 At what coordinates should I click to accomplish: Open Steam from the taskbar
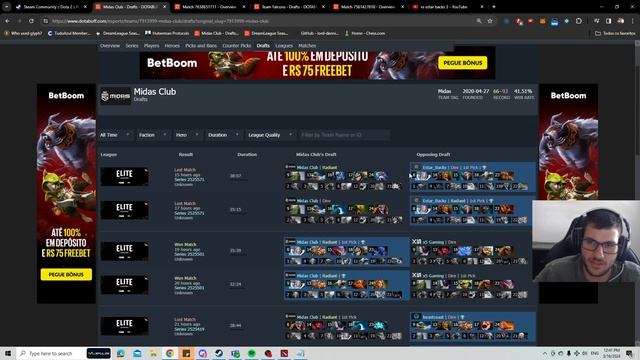(x=219, y=353)
